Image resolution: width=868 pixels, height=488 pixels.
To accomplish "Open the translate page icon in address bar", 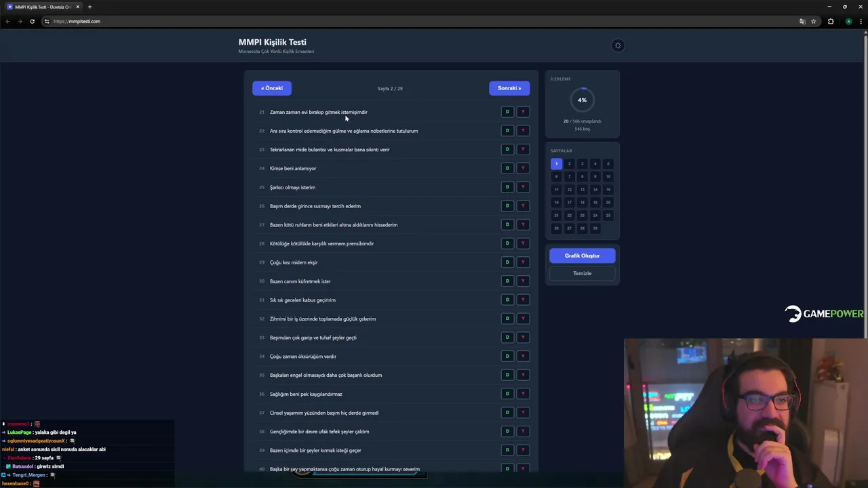I will point(802,21).
